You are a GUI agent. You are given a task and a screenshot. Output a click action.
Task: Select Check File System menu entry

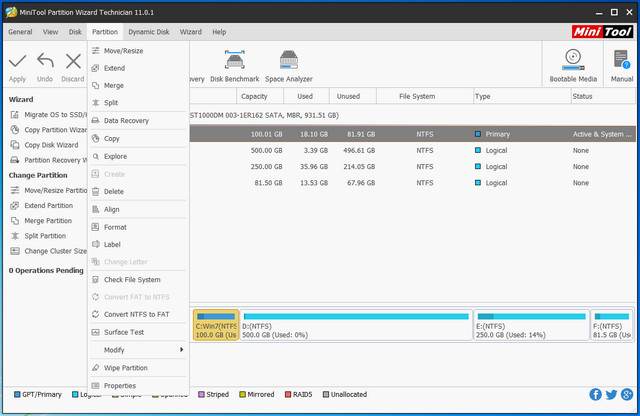[x=138, y=280]
